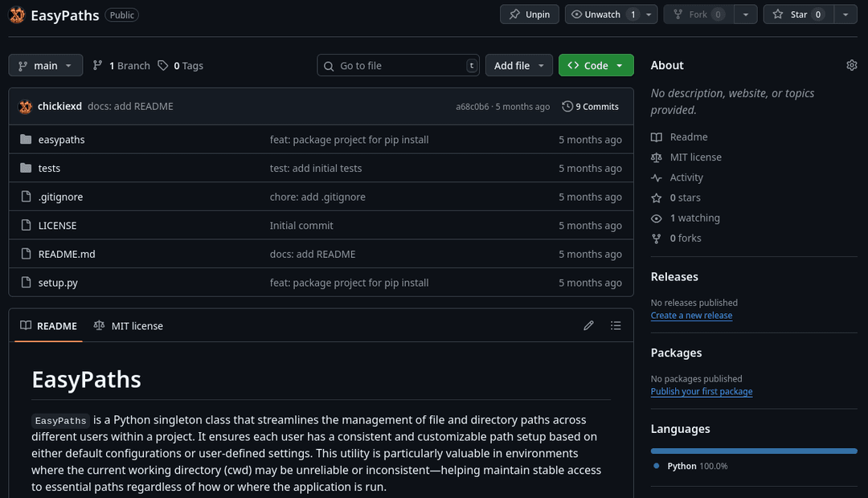Open the 'docs: add README' latest commit message
868x498 pixels.
(x=130, y=106)
